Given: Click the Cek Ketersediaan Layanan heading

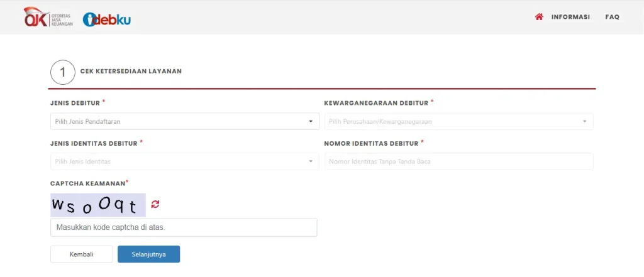Looking at the screenshot, I should point(131,72).
